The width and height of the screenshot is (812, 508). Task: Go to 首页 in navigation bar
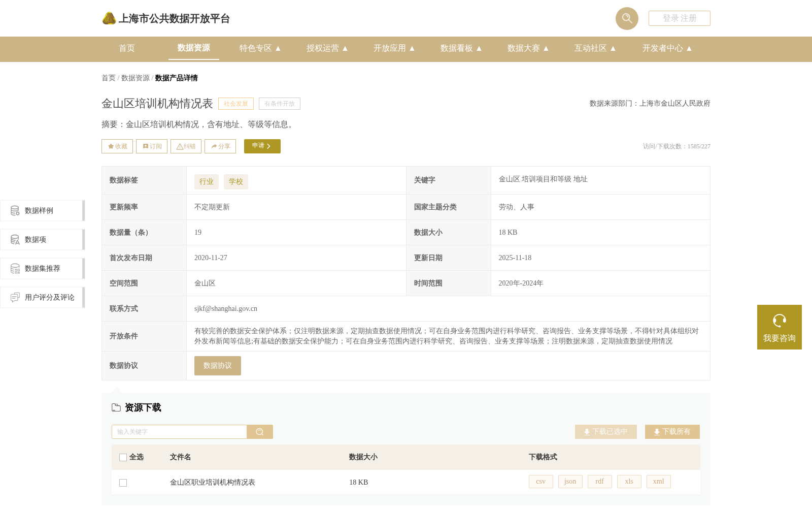pos(127,48)
